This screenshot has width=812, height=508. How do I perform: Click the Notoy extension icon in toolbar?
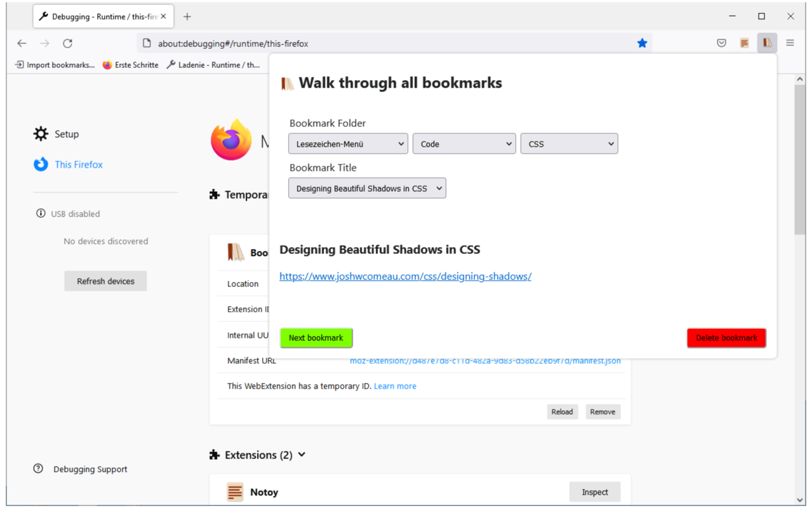[743, 43]
